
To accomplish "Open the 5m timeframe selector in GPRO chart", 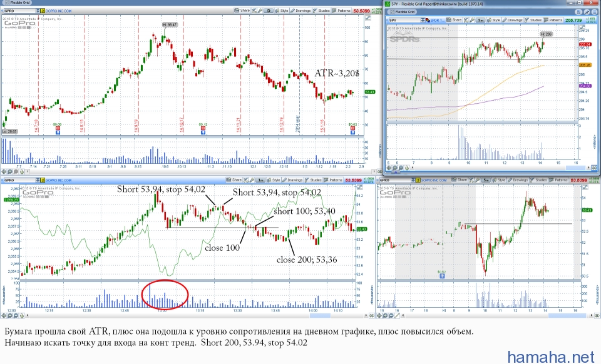I will coord(486,180).
